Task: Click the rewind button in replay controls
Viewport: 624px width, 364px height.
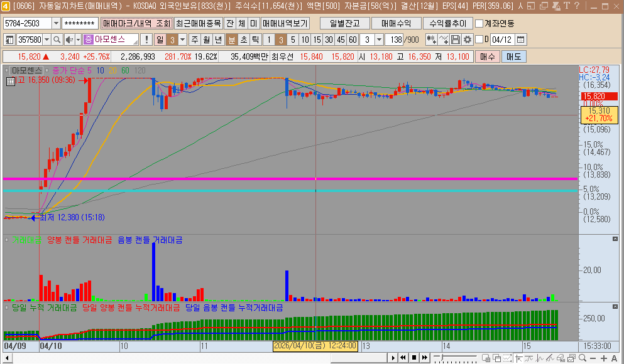Action: (x=403, y=358)
